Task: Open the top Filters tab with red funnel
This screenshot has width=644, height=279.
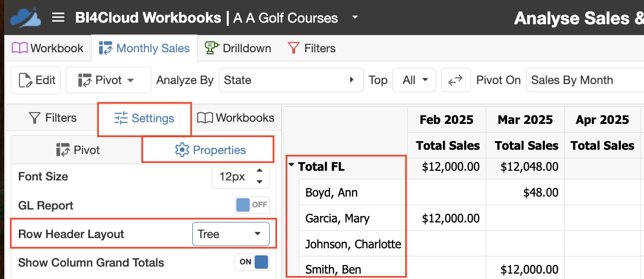Action: coord(312,48)
